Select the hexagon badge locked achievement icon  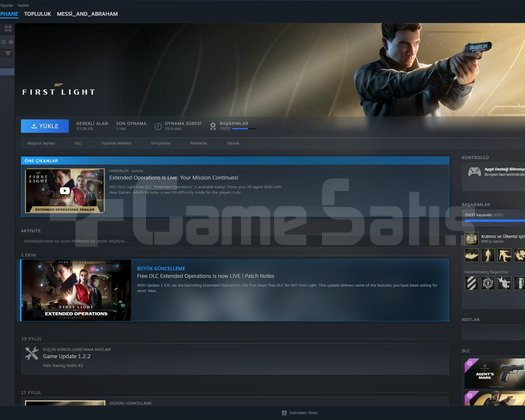(488, 283)
